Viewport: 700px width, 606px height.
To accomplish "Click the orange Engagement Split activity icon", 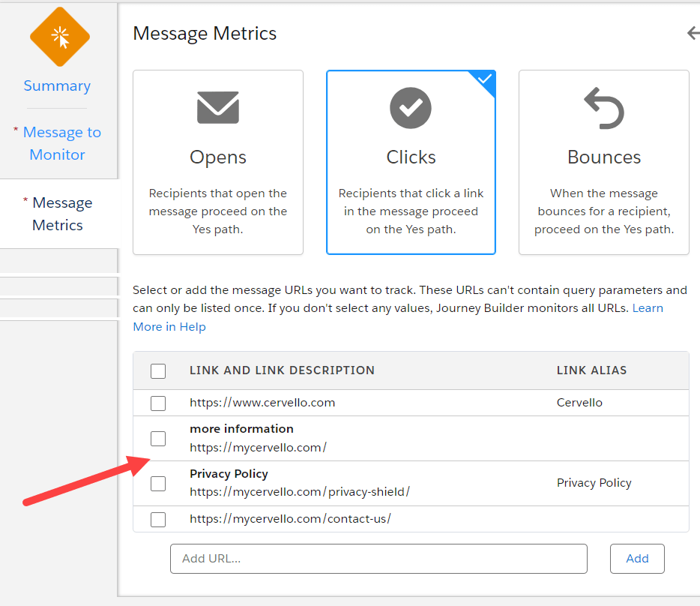I will pyautogui.click(x=59, y=37).
